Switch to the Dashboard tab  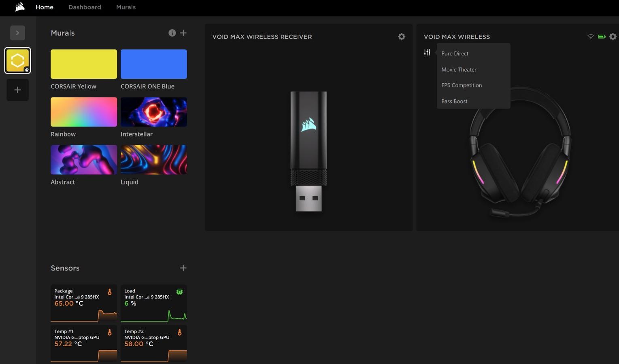pos(85,7)
